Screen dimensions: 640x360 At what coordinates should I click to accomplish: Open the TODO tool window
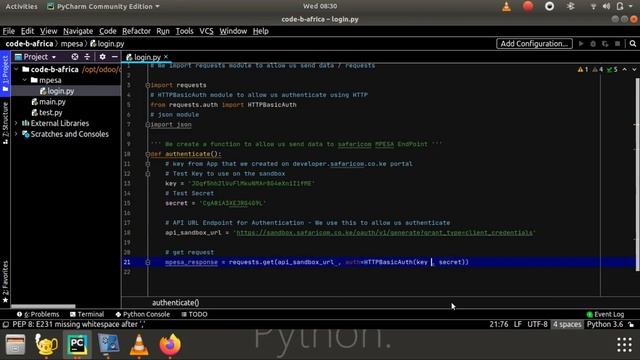[x=194, y=314]
